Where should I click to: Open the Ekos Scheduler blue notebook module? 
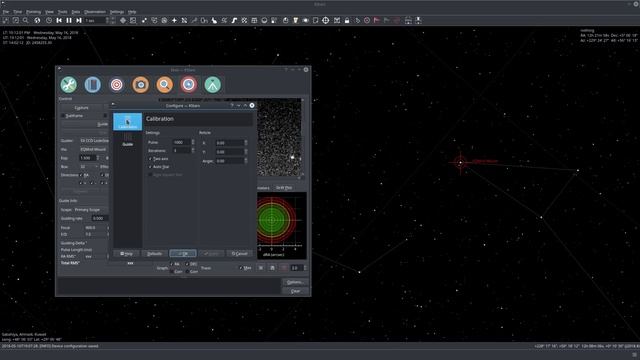tap(93, 84)
